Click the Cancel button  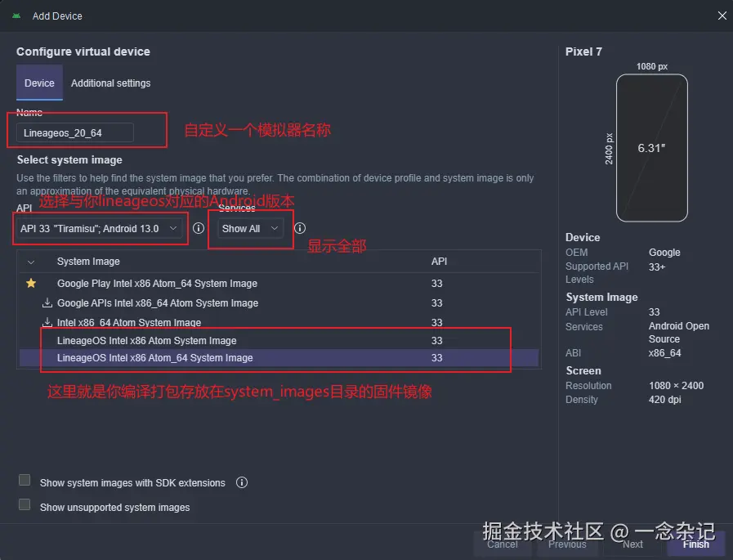(x=503, y=544)
